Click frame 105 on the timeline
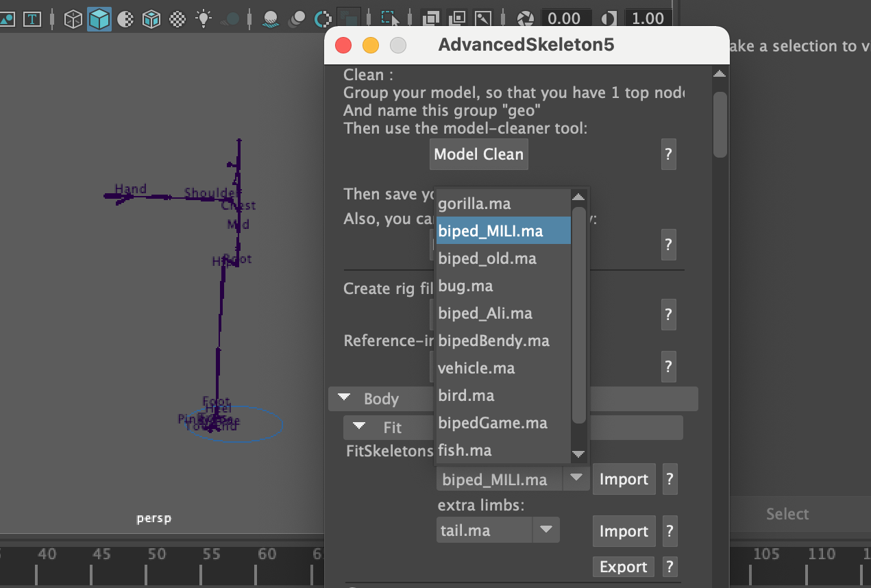The width and height of the screenshot is (871, 588). pos(766,554)
